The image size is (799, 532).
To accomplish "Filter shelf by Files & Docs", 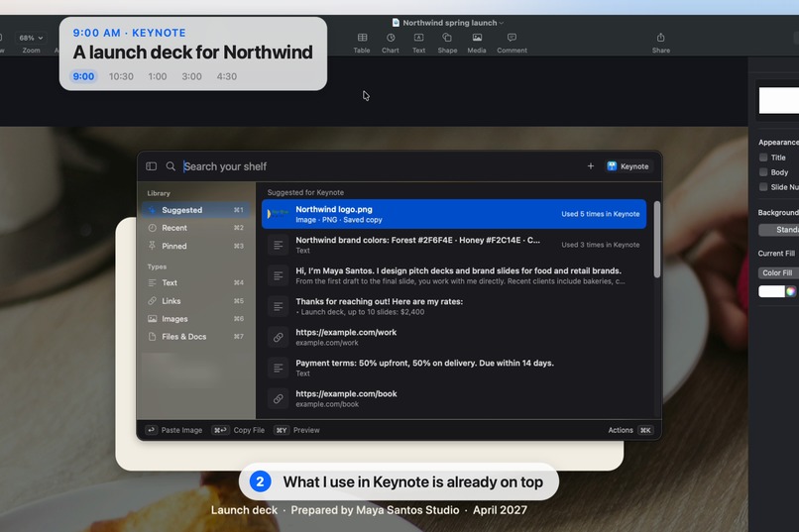I will coord(195,337).
